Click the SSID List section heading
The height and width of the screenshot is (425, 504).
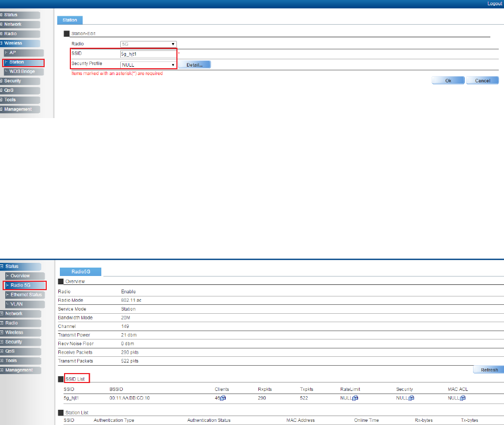pos(75,379)
